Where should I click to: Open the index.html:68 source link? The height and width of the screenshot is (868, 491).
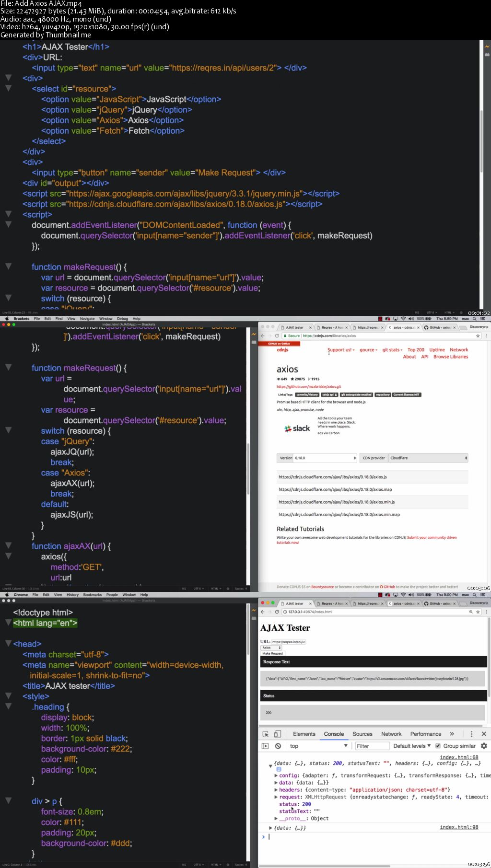coord(459,757)
